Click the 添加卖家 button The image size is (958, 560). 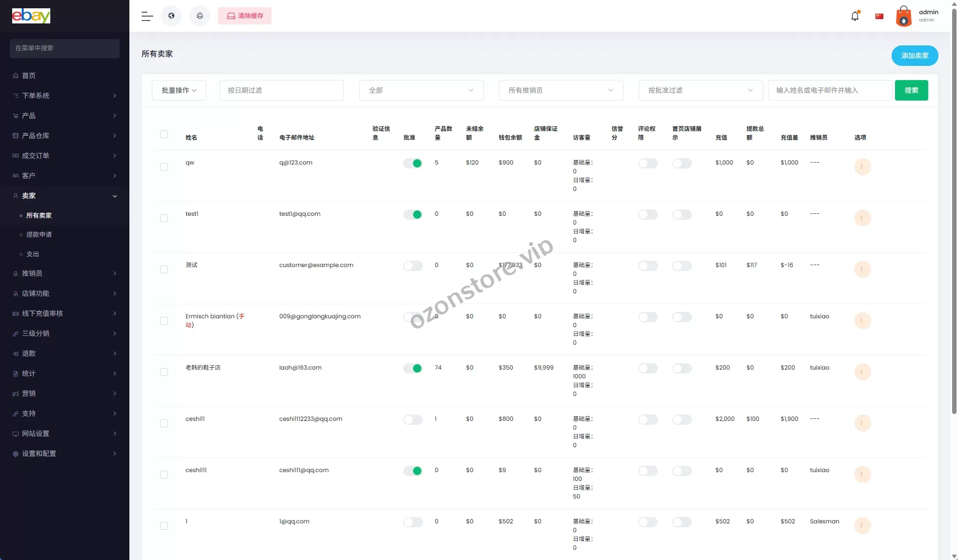click(914, 56)
